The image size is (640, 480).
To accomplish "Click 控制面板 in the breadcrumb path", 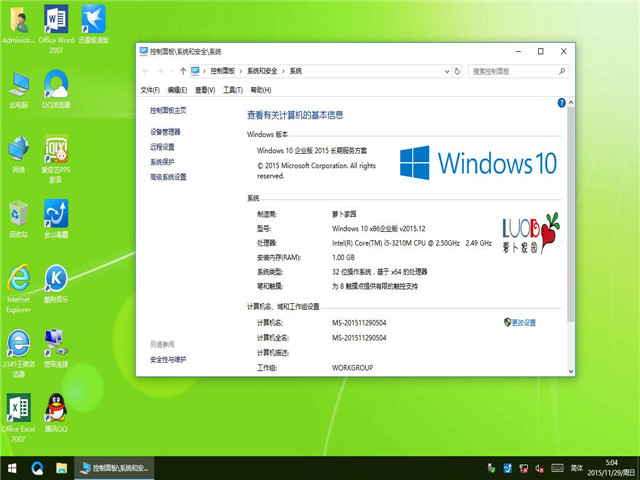I will coord(222,71).
